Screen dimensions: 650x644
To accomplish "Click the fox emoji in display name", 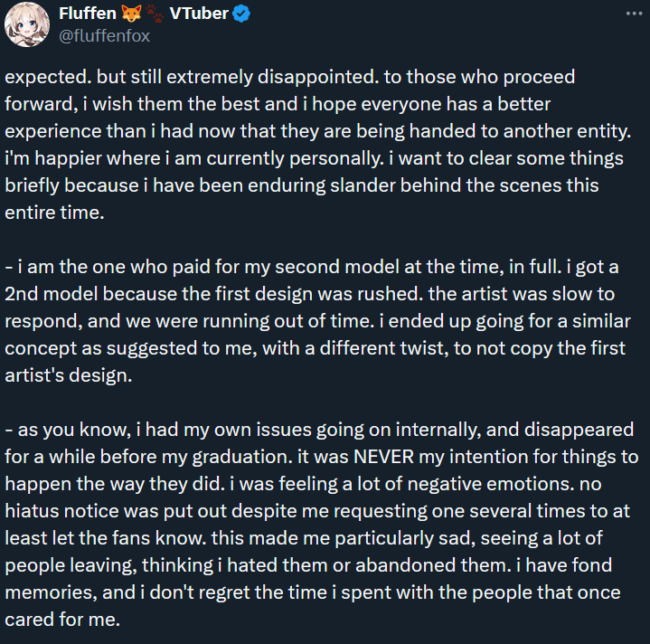I will [x=131, y=14].
